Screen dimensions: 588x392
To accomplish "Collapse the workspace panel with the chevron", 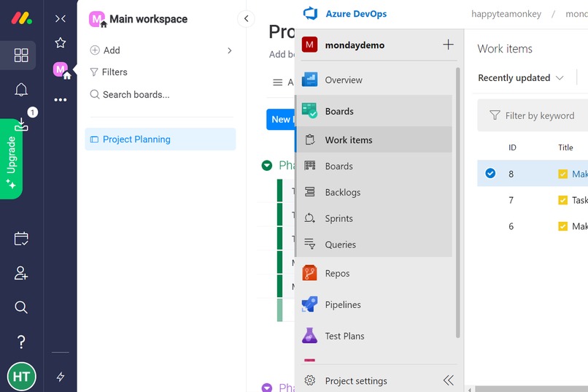I will coord(247,18).
